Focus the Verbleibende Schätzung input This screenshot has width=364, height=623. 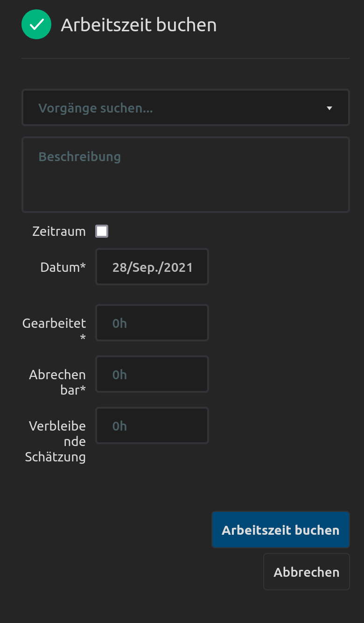[152, 426]
